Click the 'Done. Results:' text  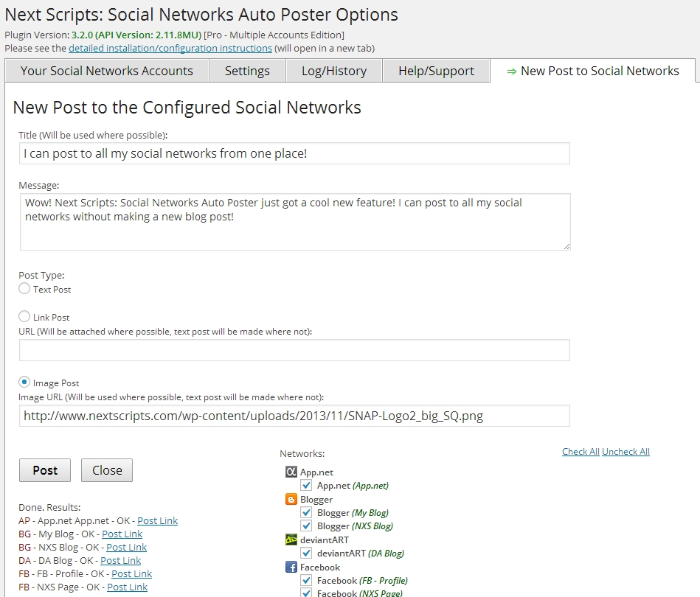click(x=49, y=507)
